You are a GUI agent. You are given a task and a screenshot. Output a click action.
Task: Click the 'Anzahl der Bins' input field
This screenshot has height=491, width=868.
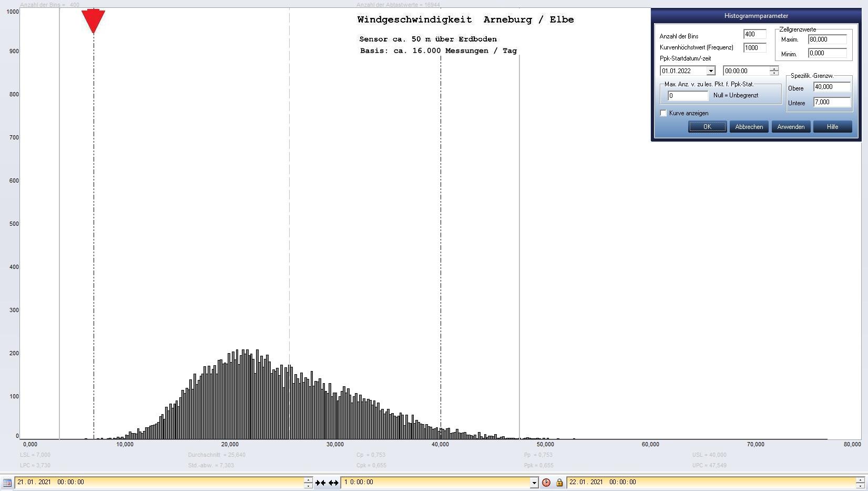coord(754,34)
